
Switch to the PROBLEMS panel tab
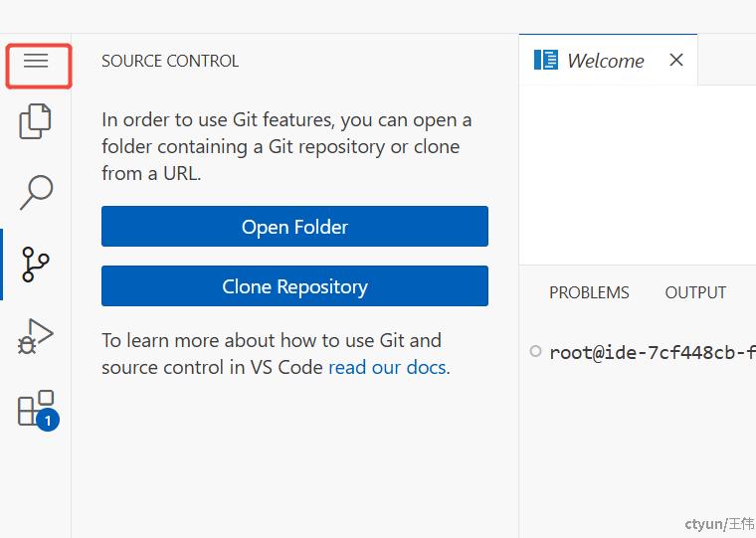click(x=589, y=292)
